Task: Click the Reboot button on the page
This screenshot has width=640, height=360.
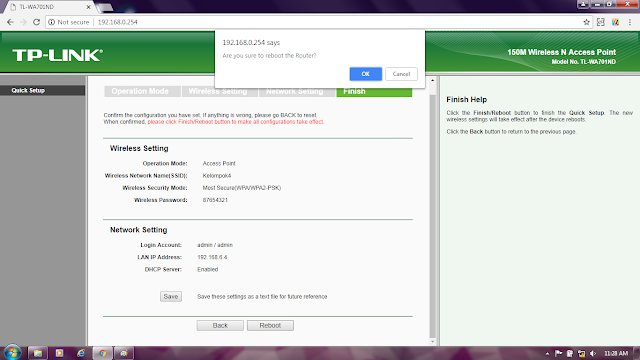Action: click(270, 325)
